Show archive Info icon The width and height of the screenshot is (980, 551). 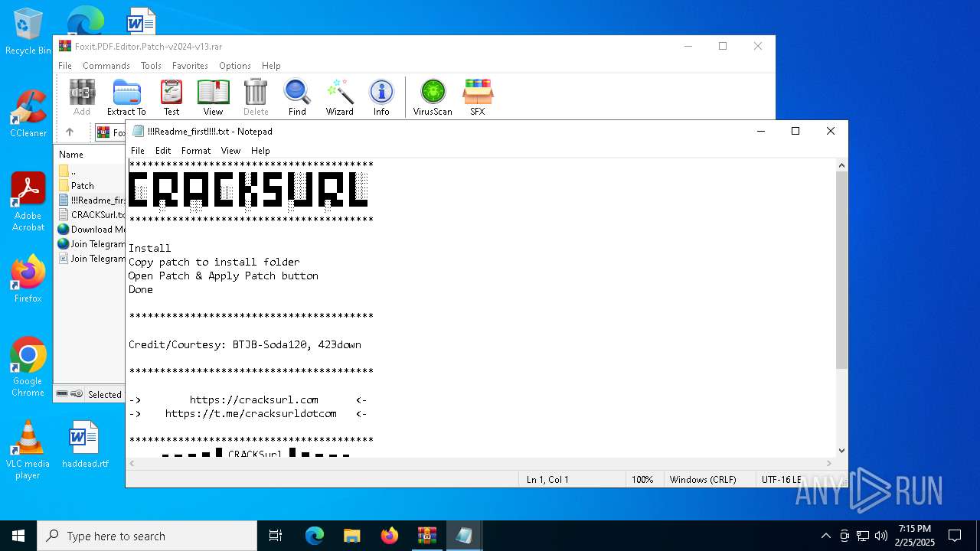point(381,97)
